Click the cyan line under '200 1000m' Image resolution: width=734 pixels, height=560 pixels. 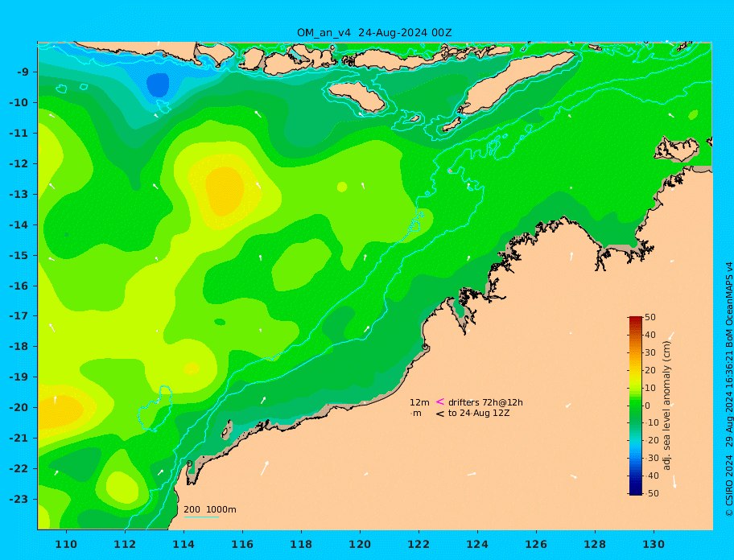click(201, 517)
